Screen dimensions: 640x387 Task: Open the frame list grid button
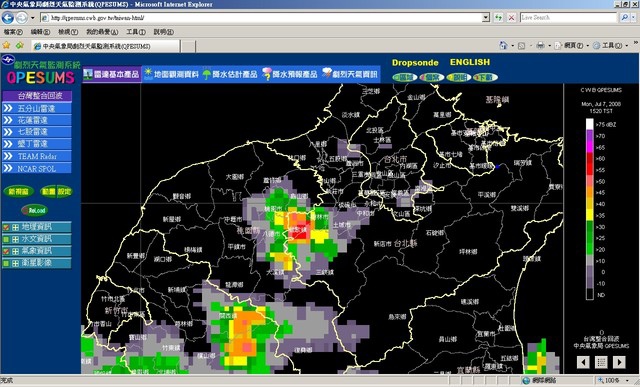pyautogui.click(x=601, y=362)
